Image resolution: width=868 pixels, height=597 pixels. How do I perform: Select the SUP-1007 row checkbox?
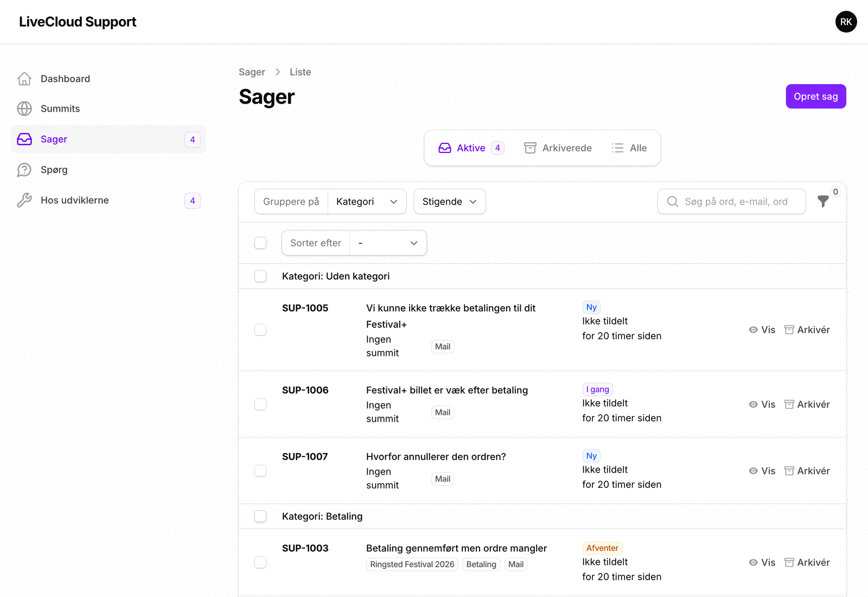click(x=260, y=471)
